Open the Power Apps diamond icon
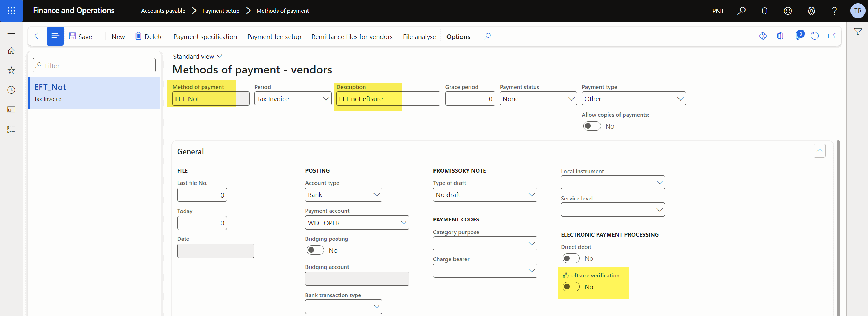This screenshot has height=316, width=868. tap(763, 36)
